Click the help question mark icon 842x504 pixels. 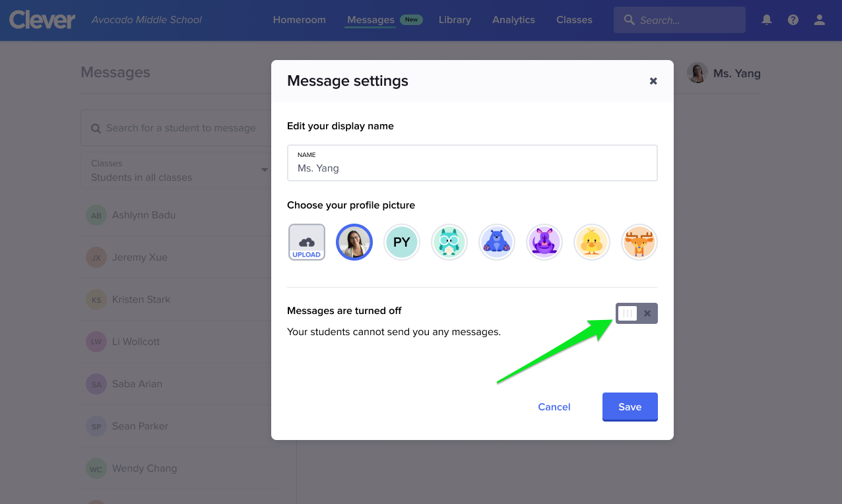[x=793, y=20]
